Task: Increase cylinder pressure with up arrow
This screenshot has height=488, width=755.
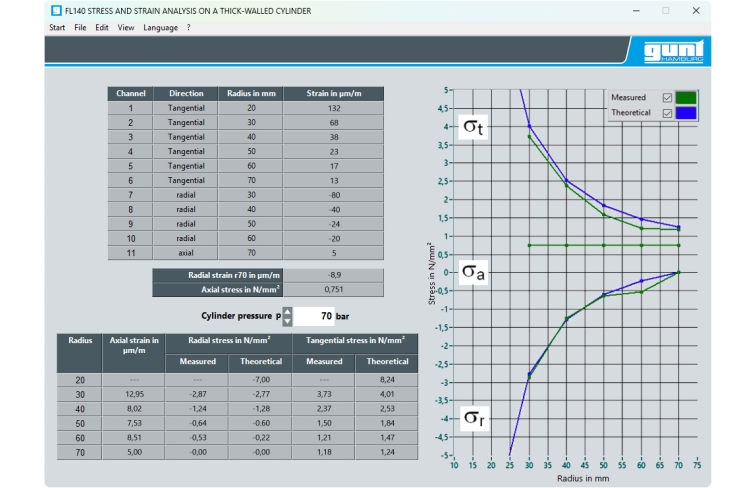Action: [288, 311]
